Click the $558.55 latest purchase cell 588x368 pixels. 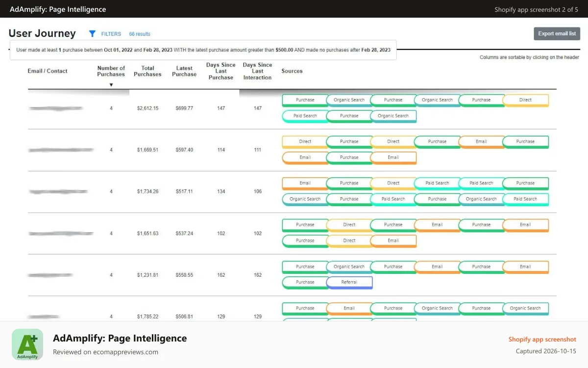[184, 275]
